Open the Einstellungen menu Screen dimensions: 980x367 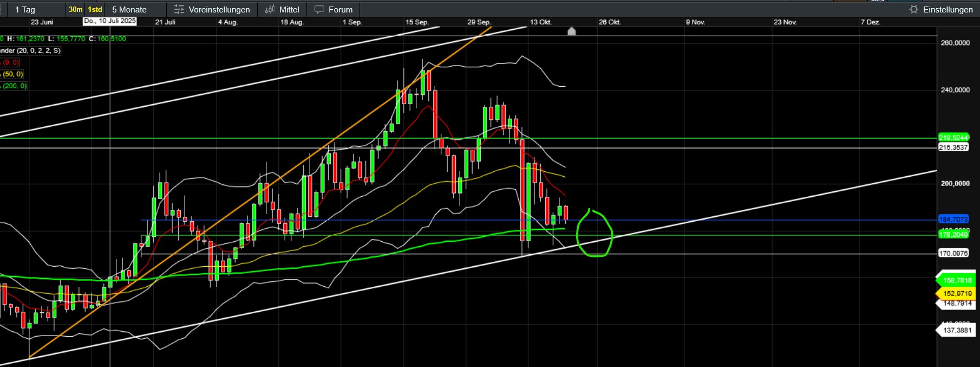coord(948,10)
